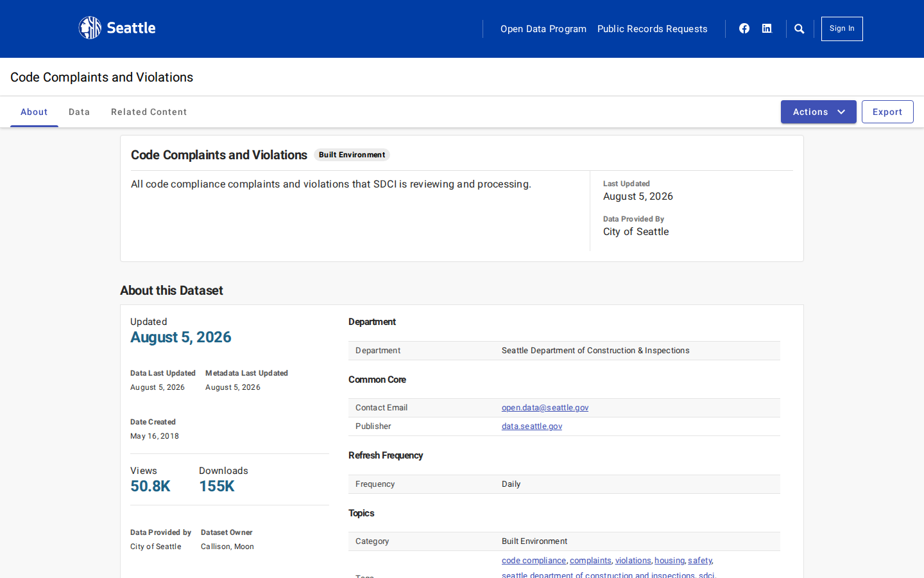Open Public Records Requests link

[653, 29]
